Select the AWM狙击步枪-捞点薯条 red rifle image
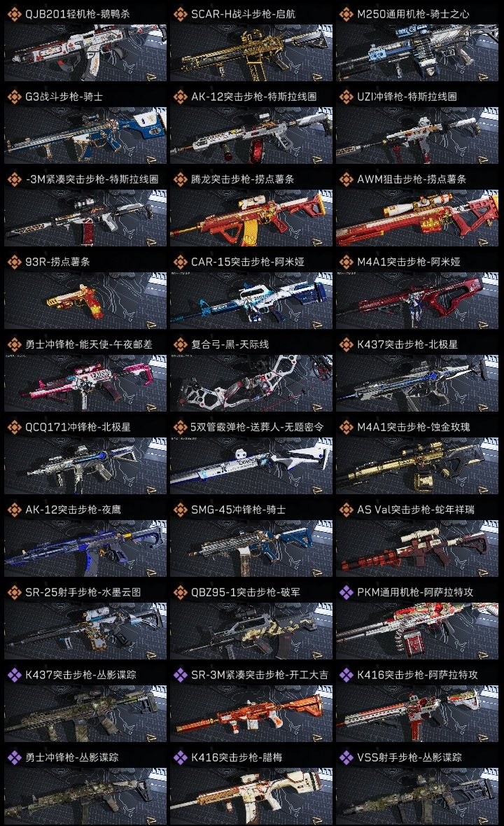The width and height of the screenshot is (504, 826). pyautogui.click(x=417, y=218)
